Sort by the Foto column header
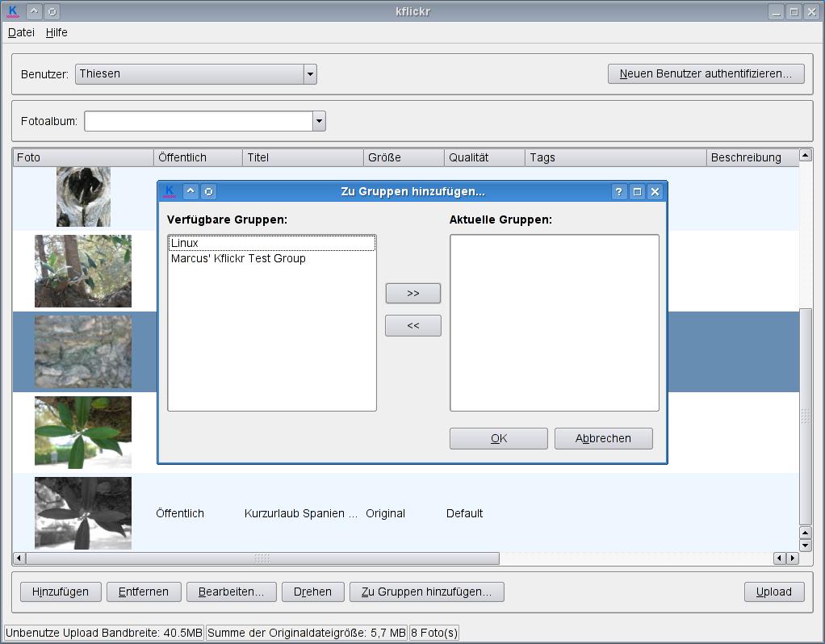Image resolution: width=825 pixels, height=644 pixels. point(83,158)
